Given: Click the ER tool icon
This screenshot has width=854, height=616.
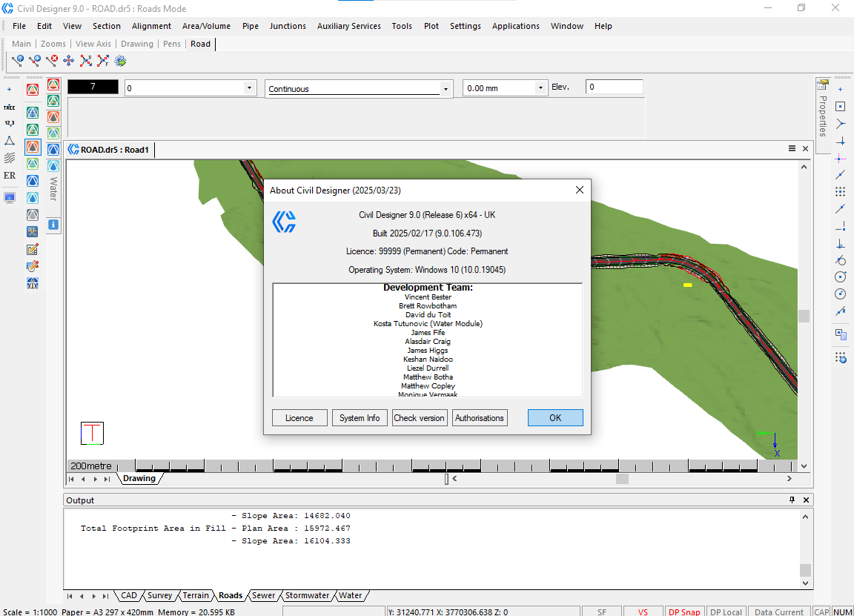Looking at the screenshot, I should 9,176.
